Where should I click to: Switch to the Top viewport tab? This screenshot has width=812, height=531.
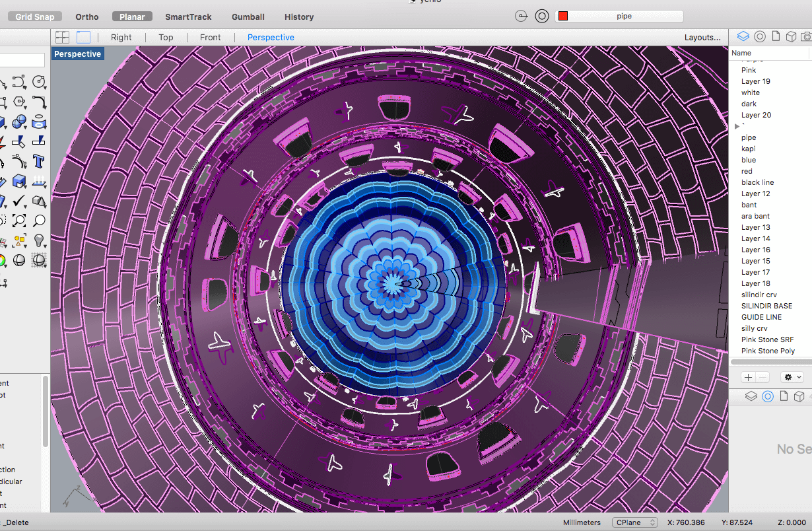[166, 37]
